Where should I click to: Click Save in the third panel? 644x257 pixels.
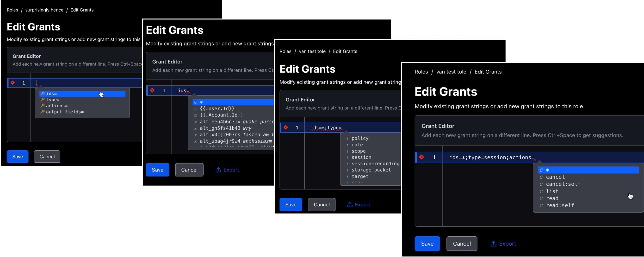(291, 204)
